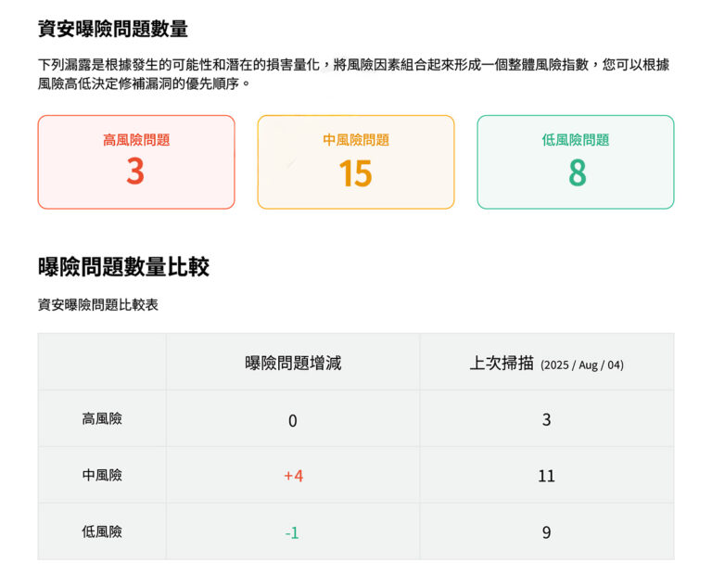712x588 pixels.
Task: Click the 曝險問題數量比較 section heading
Action: [123, 267]
